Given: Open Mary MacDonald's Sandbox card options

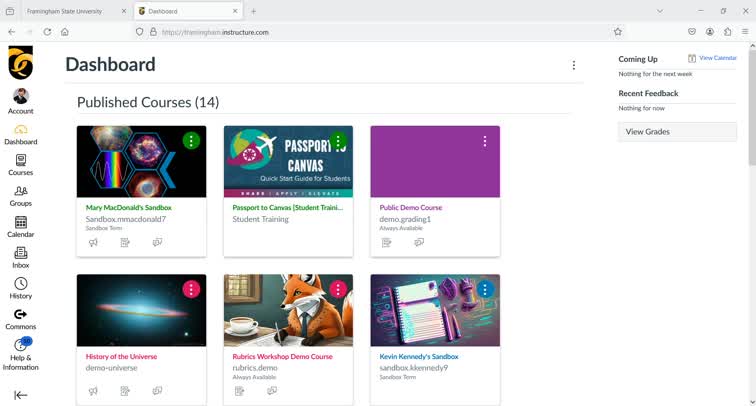Looking at the screenshot, I should [191, 141].
